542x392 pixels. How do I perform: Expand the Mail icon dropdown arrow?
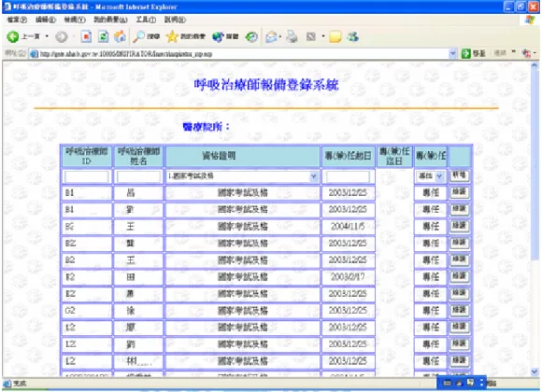point(280,36)
